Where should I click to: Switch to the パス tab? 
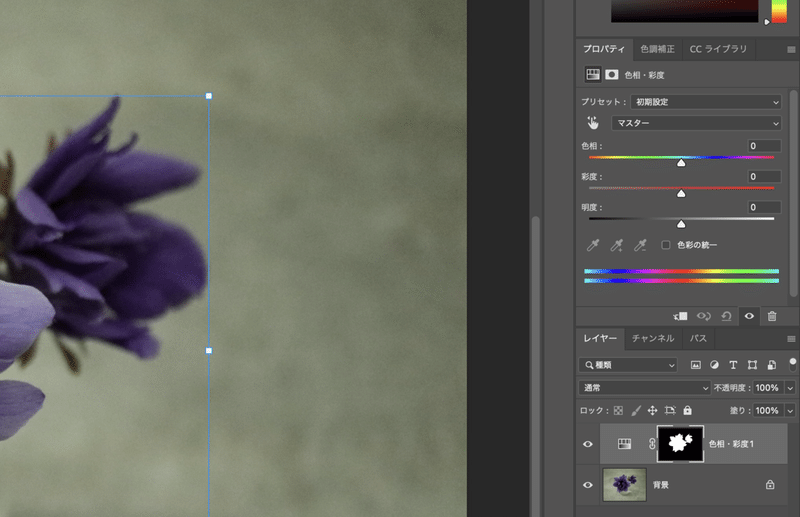pos(698,338)
